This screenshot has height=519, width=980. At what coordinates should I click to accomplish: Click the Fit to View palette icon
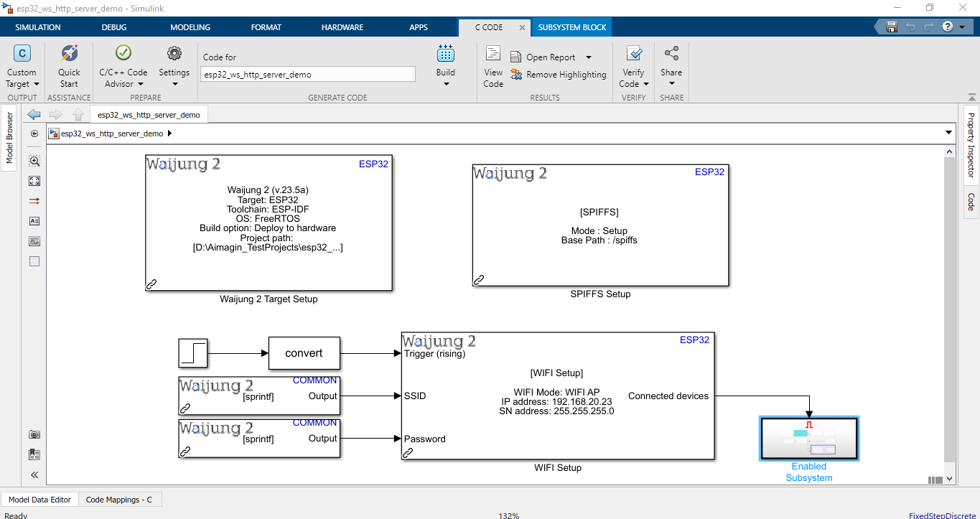click(34, 181)
